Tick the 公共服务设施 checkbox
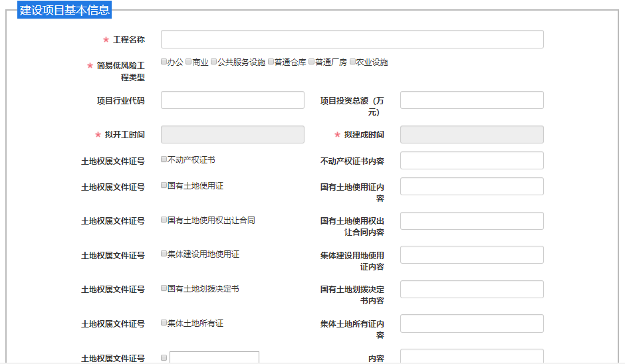Screen dimensions: 625x364 [213, 61]
